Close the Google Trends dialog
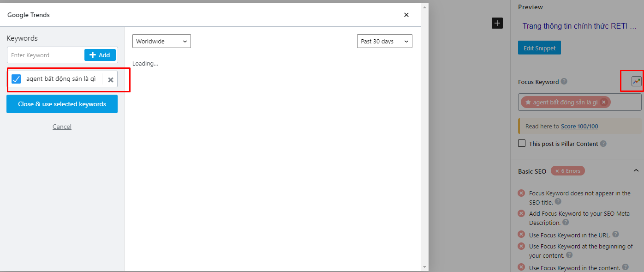The height and width of the screenshot is (272, 644). click(406, 15)
